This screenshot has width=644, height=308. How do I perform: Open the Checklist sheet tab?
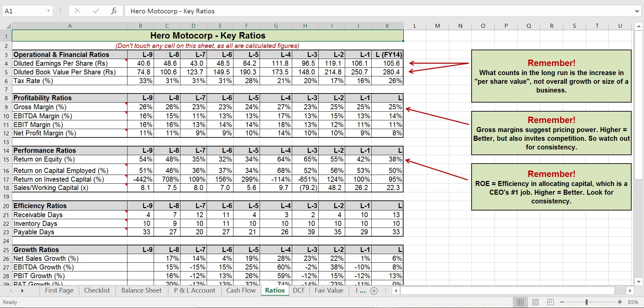tap(97, 291)
